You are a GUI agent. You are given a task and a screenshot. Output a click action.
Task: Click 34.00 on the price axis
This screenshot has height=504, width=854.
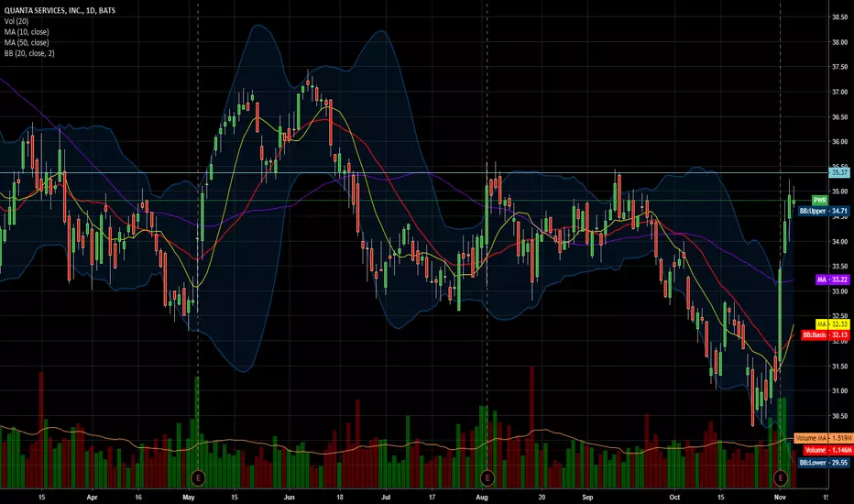click(x=839, y=241)
